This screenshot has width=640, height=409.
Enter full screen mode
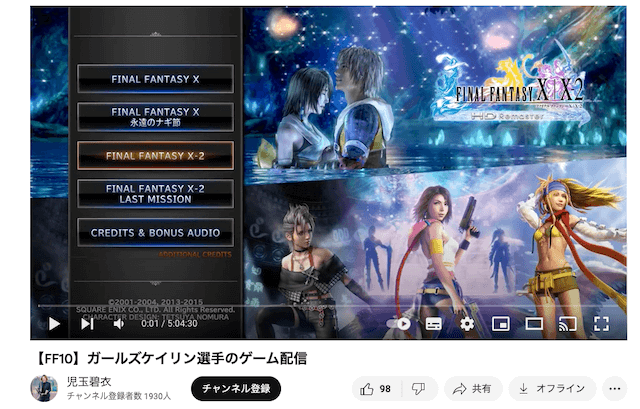[601, 324]
